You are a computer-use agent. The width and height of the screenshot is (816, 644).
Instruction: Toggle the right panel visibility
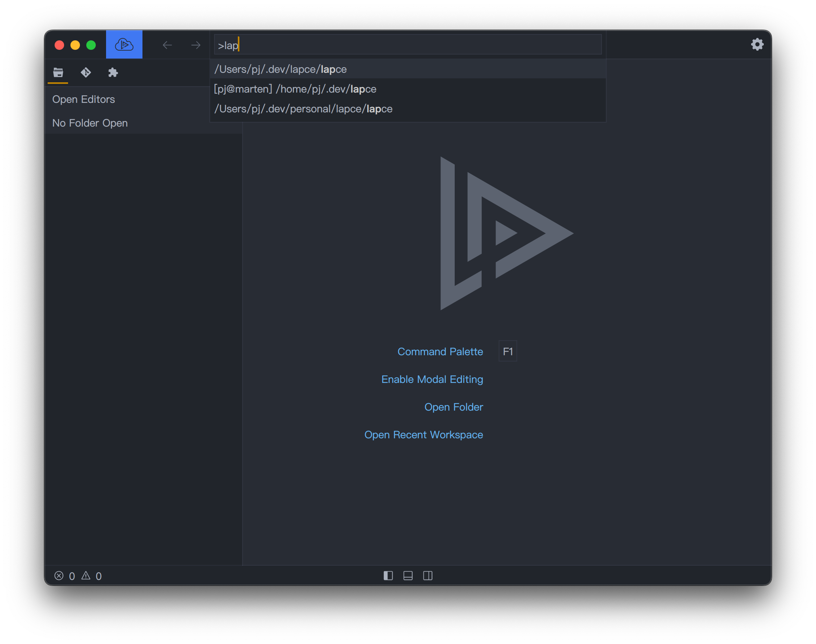[428, 576]
